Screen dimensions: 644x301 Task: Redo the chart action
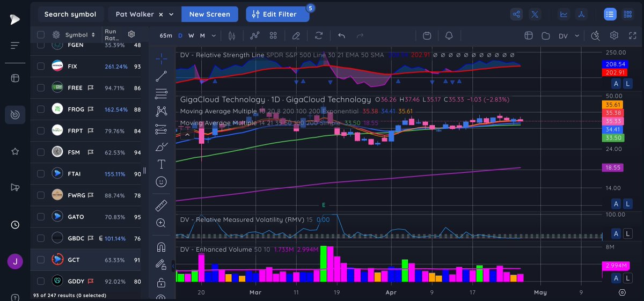[x=360, y=36]
